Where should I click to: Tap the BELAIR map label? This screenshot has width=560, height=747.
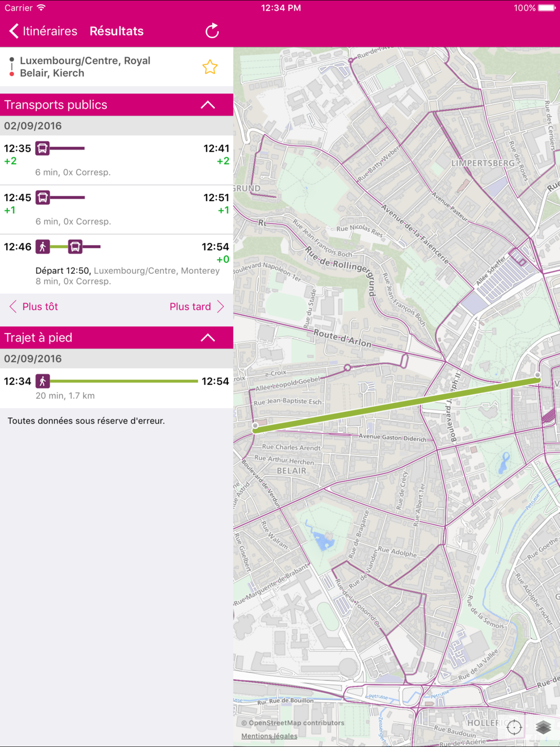coord(292,471)
